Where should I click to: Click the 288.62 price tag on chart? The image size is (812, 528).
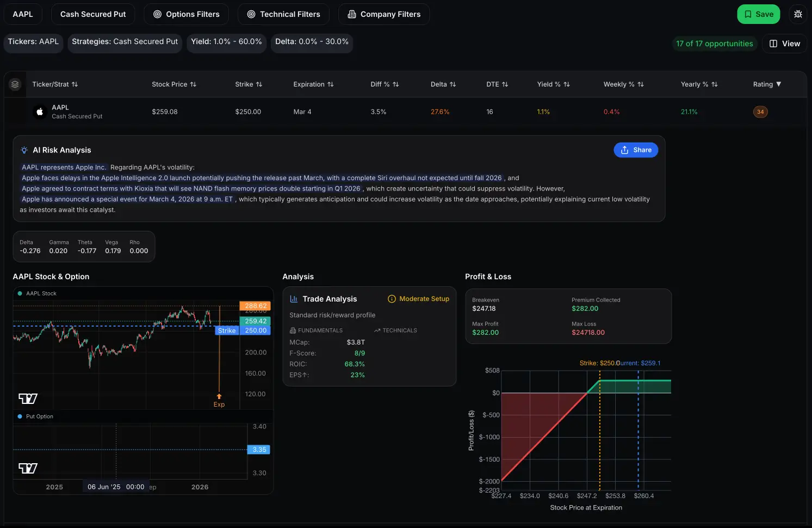coord(255,306)
